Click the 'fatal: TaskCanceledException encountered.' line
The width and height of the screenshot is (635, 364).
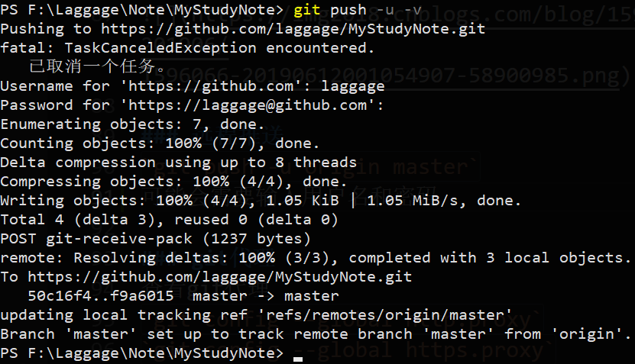[x=187, y=48]
